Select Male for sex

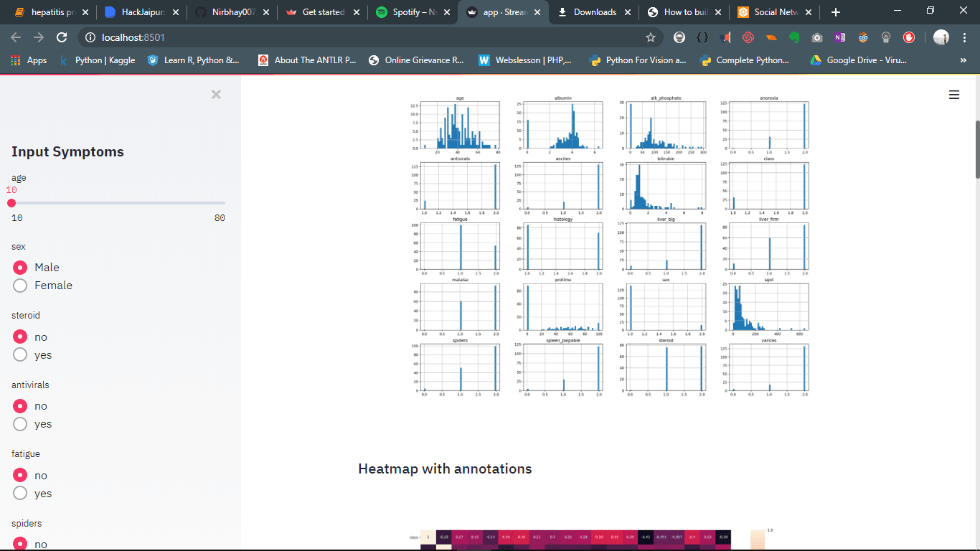[36, 267]
